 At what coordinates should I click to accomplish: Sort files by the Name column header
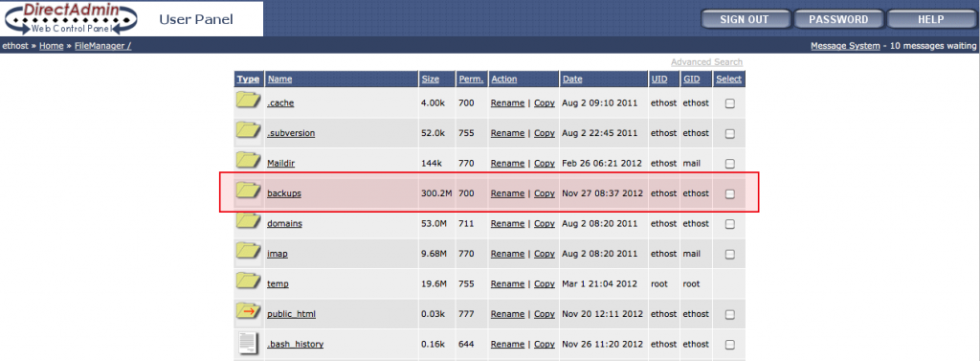pyautogui.click(x=279, y=79)
